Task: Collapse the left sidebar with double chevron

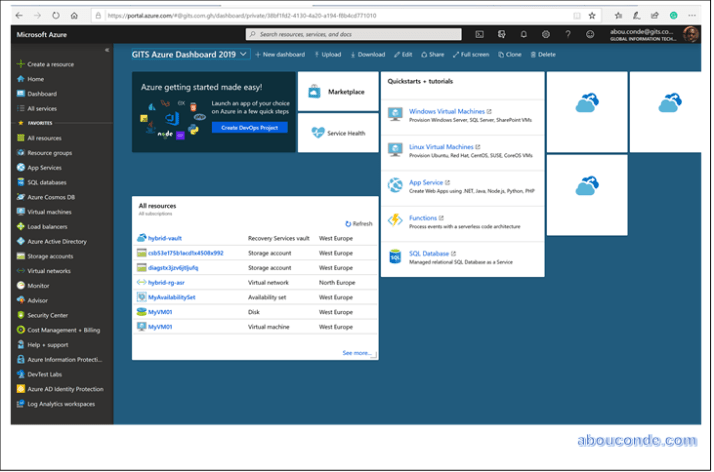Action: click(x=107, y=50)
